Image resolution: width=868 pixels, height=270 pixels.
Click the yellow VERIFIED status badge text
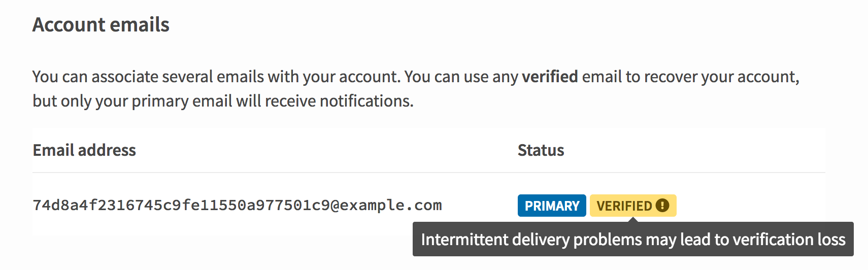pyautogui.click(x=624, y=206)
